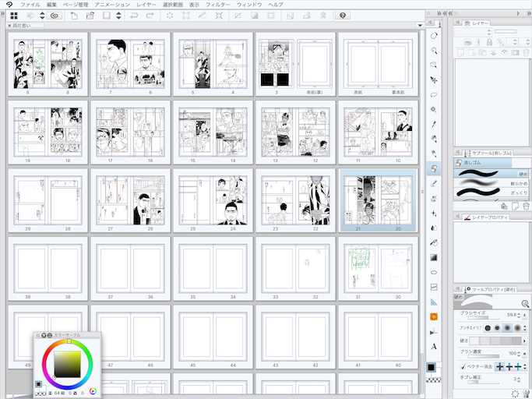The width and height of the screenshot is (532, 399).
Task: Switch to the レイヤープロパティ tab
Action: click(487, 217)
